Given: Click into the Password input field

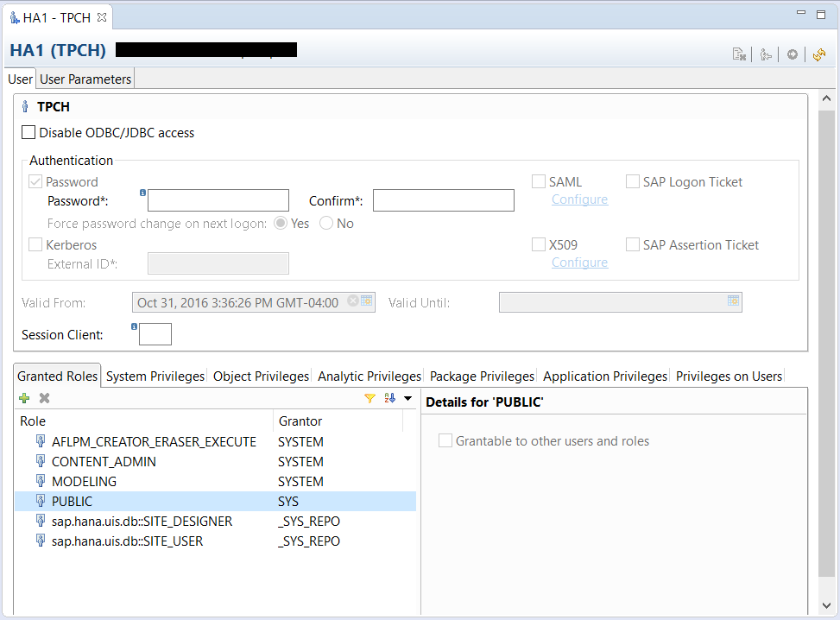Looking at the screenshot, I should (218, 199).
